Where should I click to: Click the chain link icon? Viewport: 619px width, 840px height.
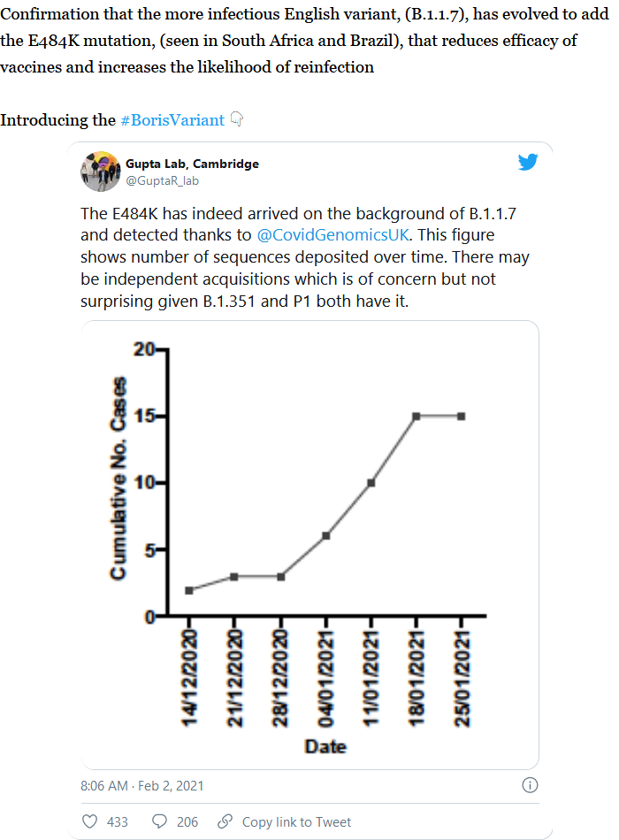tap(225, 821)
